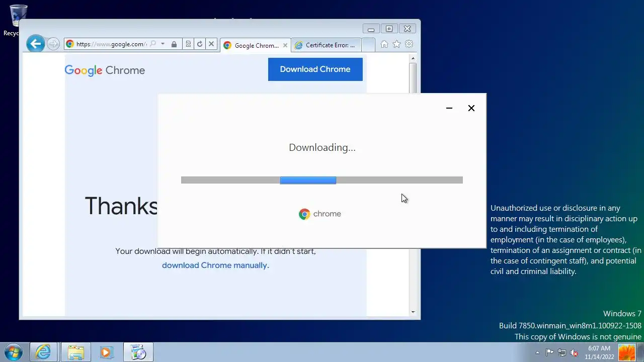The height and width of the screenshot is (362, 644).
Task: Open the Windows Start menu orb
Action: coord(13,352)
